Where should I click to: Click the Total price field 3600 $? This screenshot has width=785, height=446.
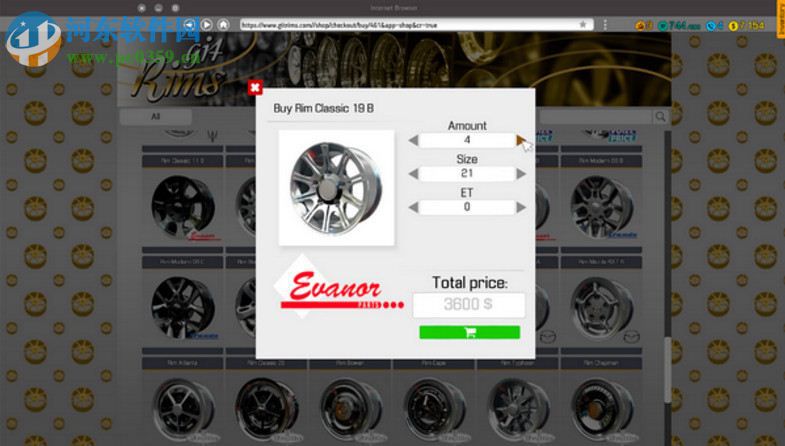tap(469, 304)
